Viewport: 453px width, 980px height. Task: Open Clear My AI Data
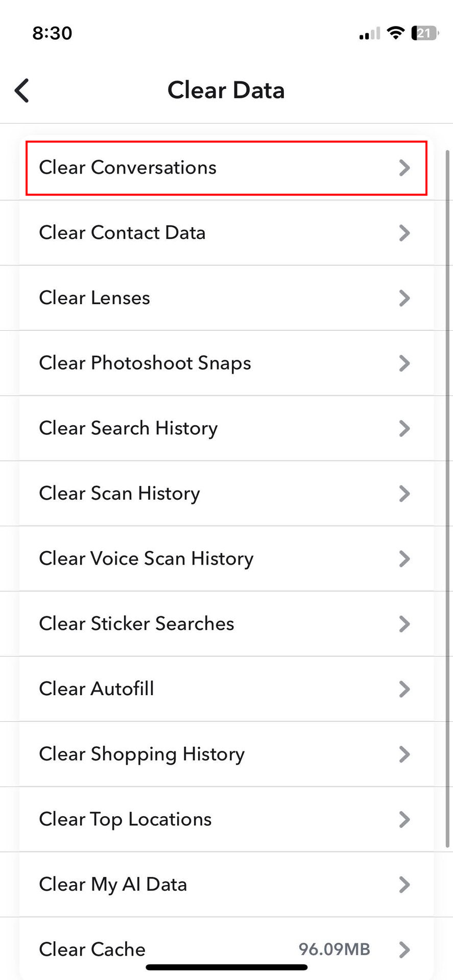[x=226, y=885]
